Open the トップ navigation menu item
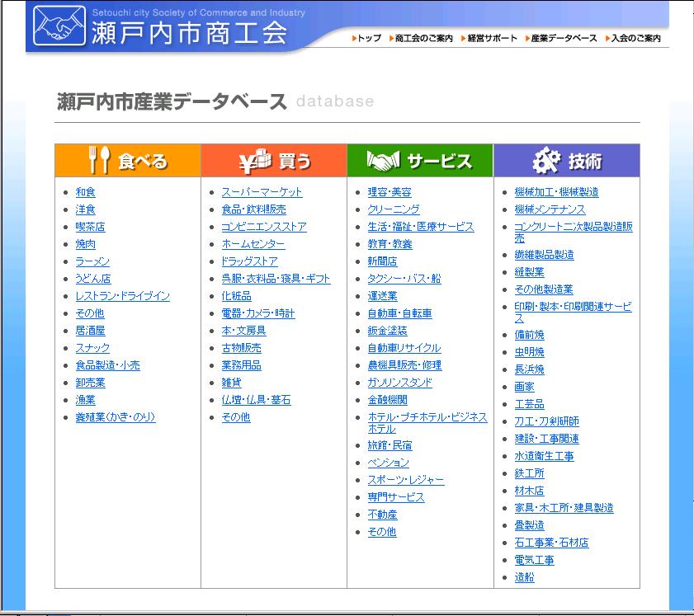 tap(368, 38)
